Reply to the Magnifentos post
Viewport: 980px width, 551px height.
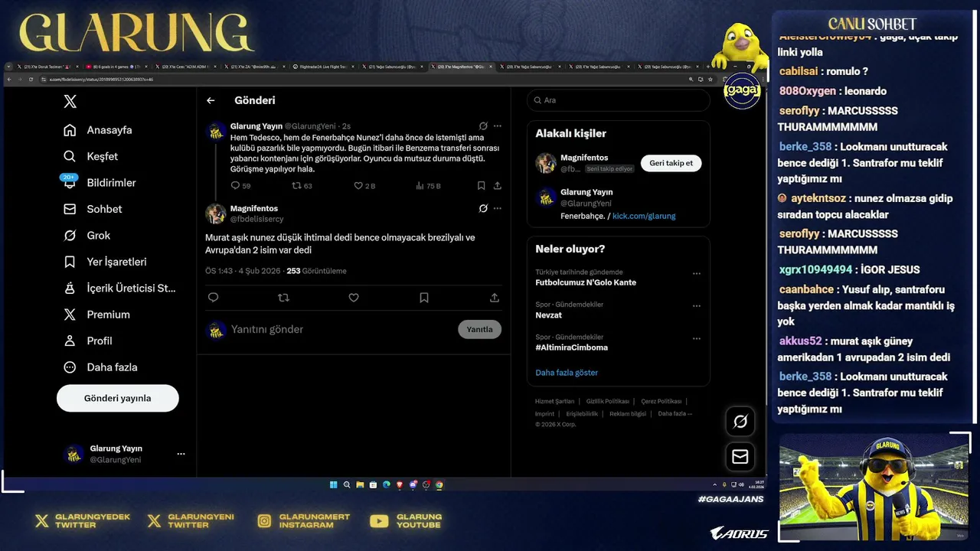[x=213, y=298]
